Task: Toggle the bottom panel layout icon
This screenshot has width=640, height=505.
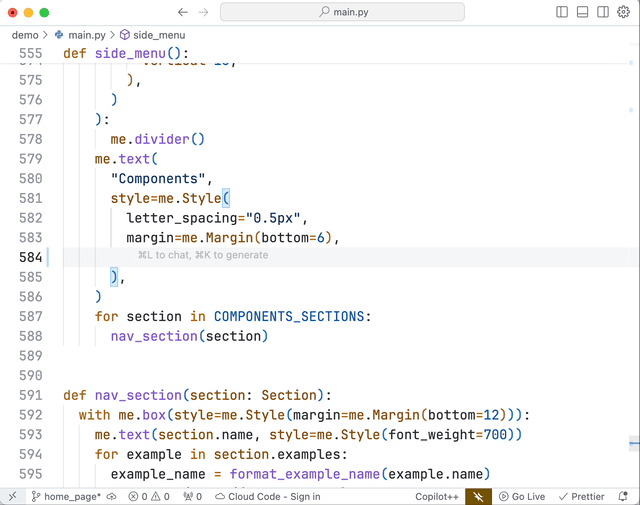Action: click(582, 12)
